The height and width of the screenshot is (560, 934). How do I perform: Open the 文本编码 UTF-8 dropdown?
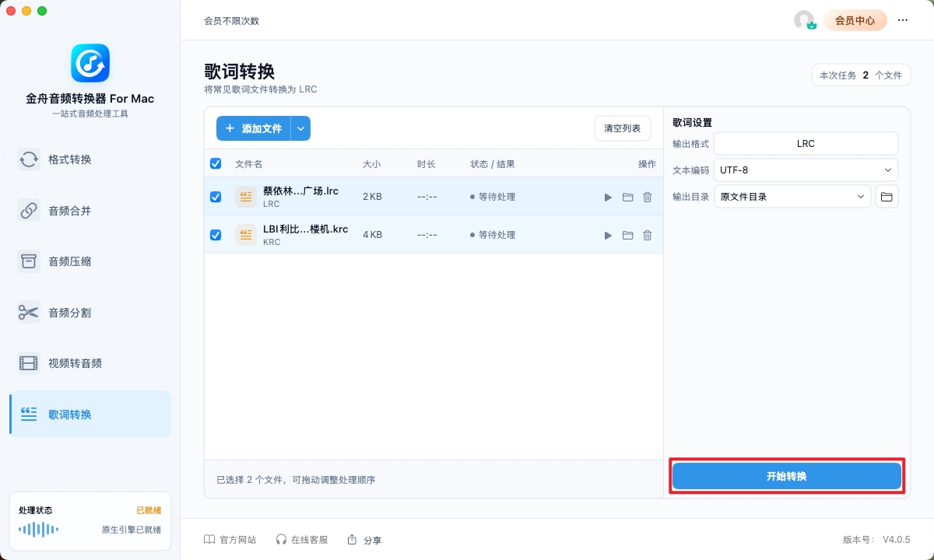pos(806,170)
